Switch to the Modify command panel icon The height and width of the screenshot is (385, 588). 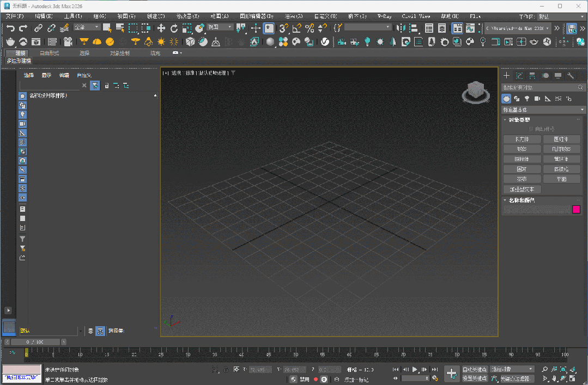click(518, 76)
